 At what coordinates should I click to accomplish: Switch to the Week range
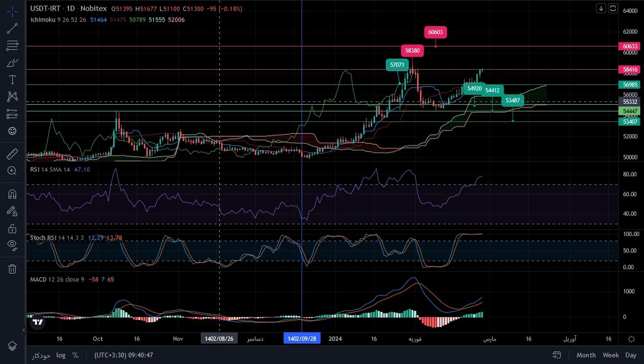(611, 355)
